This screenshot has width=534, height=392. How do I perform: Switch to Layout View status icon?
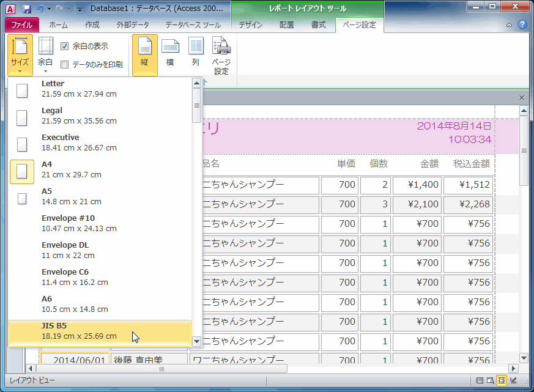(502, 380)
